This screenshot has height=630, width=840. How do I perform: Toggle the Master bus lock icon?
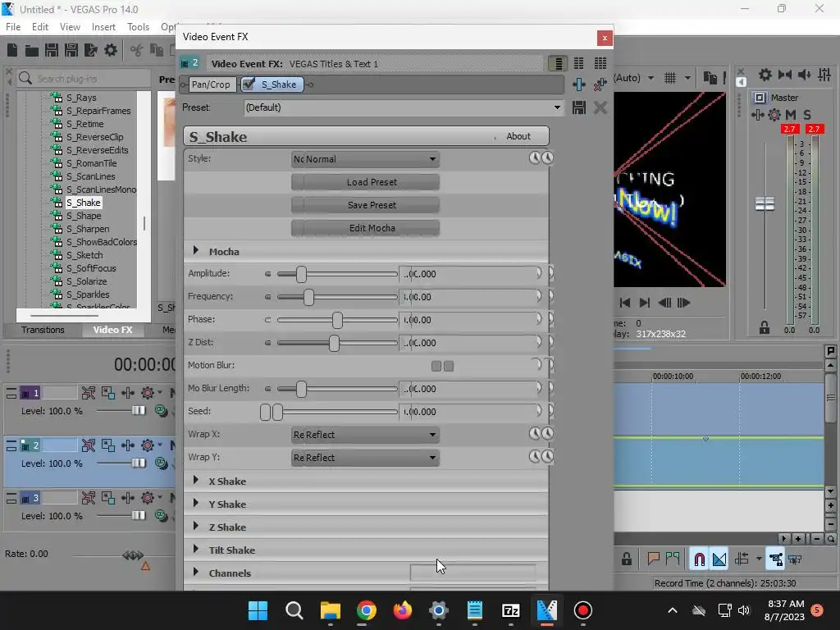pos(765,327)
